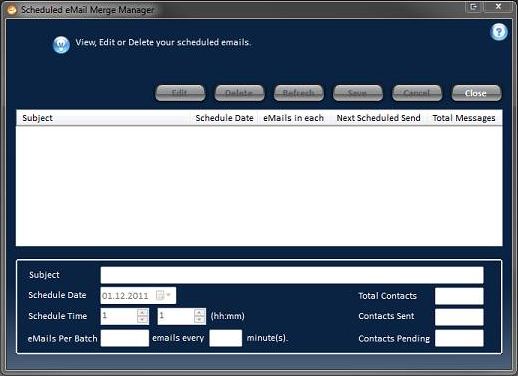Click the Edit button
This screenshot has height=376, width=518.
pos(180,93)
